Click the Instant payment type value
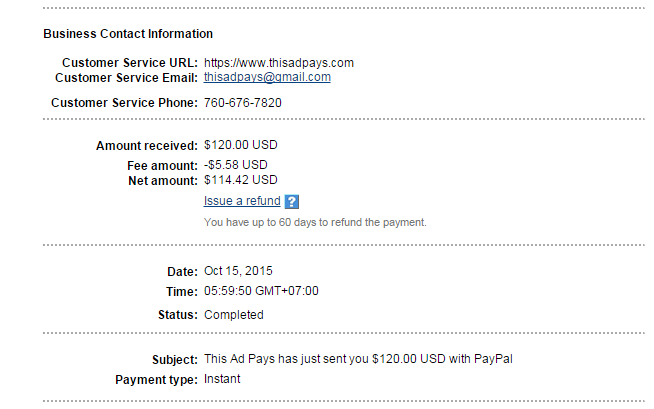This screenshot has height=409, width=654. [x=222, y=379]
